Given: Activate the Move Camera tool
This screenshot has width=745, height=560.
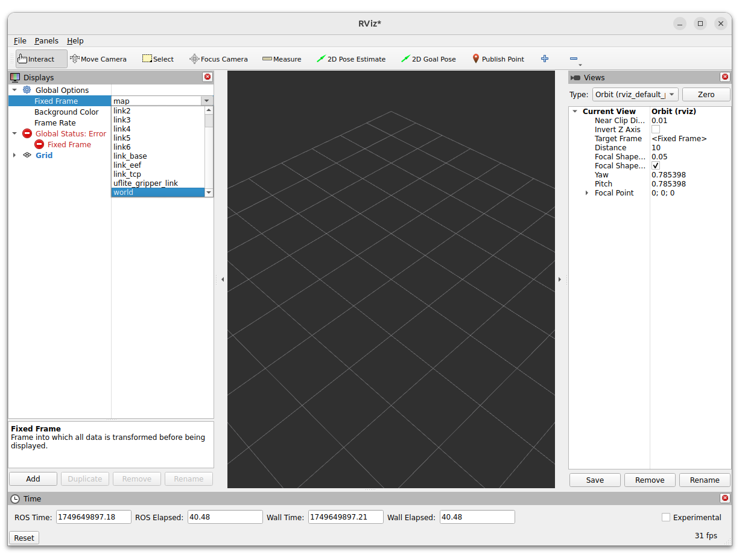Looking at the screenshot, I should coord(98,59).
